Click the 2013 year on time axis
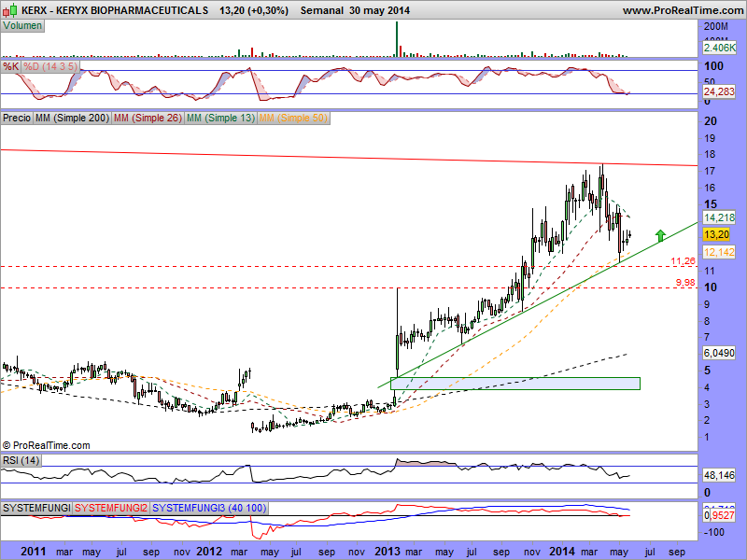Image resolution: width=747 pixels, height=560 pixels. (388, 552)
